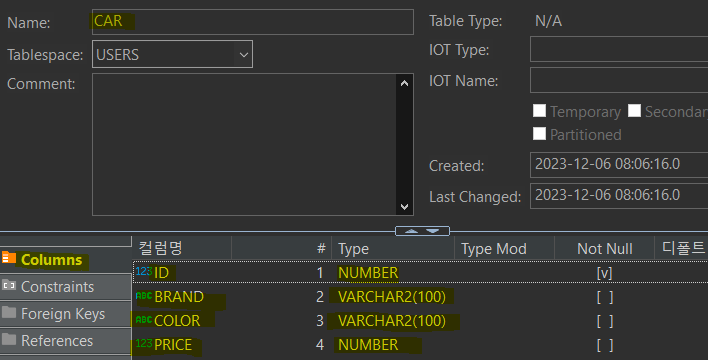
Task: Click the Columns tab folder icon
Action: click(9, 258)
